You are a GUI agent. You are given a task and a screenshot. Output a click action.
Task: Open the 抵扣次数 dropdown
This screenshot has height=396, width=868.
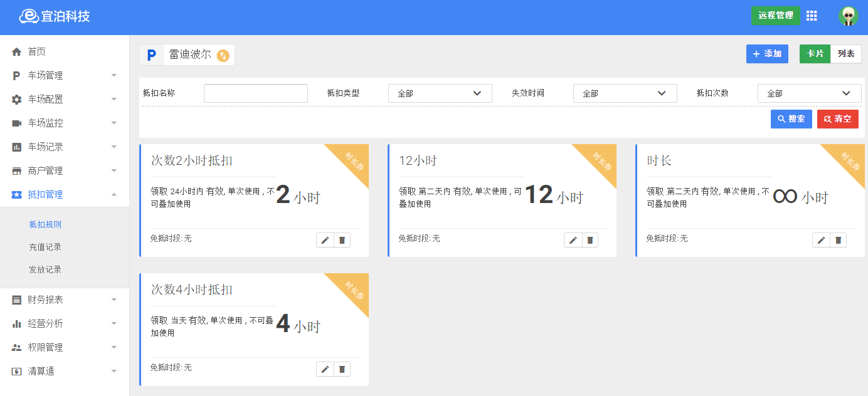[x=810, y=93]
